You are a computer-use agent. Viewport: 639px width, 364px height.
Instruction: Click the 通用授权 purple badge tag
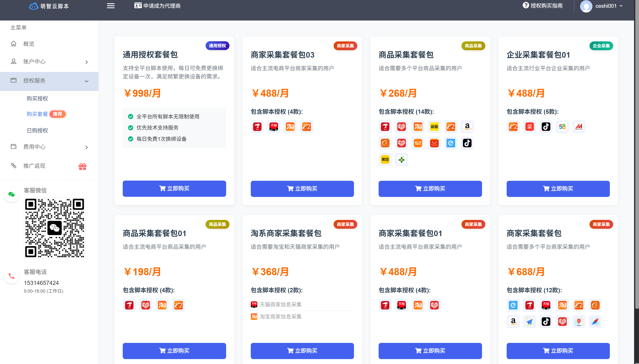pyautogui.click(x=217, y=46)
